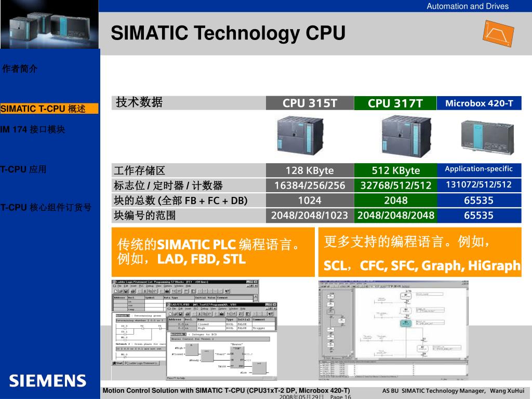532x399 pixels.
Task: Open the 作者簡介 sidebar section
Action: pos(19,69)
